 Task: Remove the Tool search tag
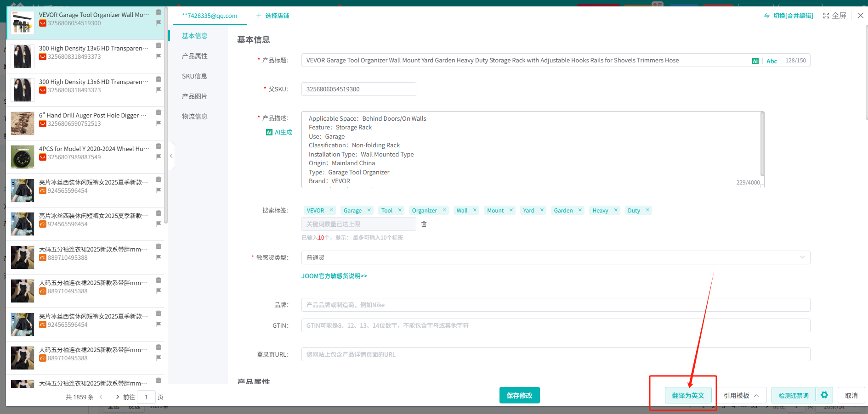(400, 210)
